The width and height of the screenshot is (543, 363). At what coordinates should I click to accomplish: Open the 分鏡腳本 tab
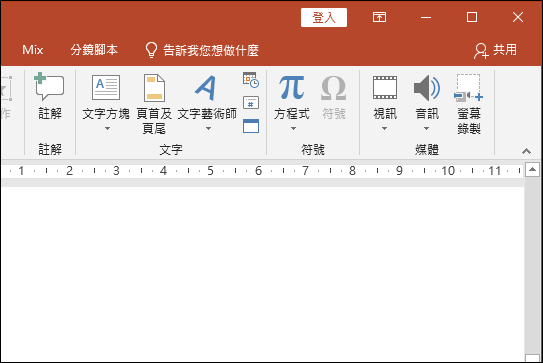94,50
